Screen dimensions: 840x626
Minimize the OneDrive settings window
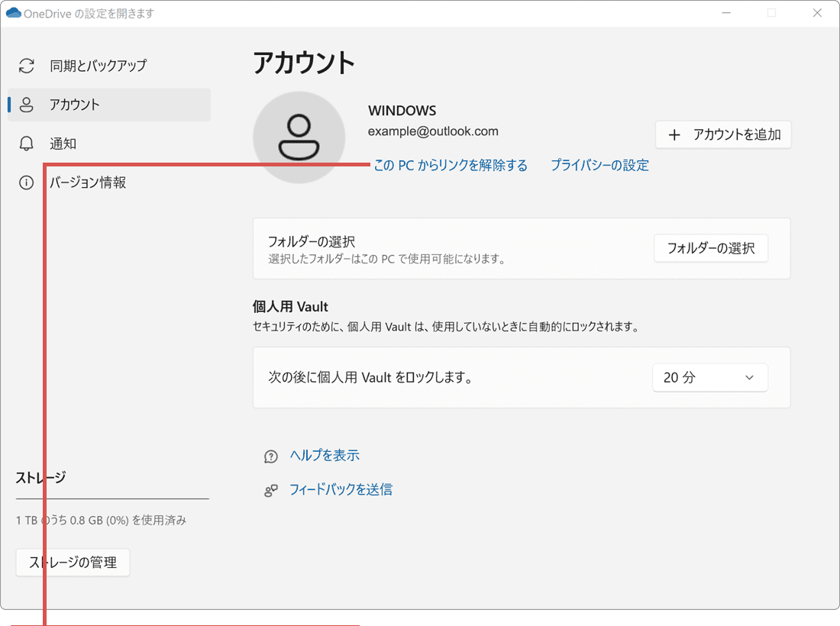[726, 13]
